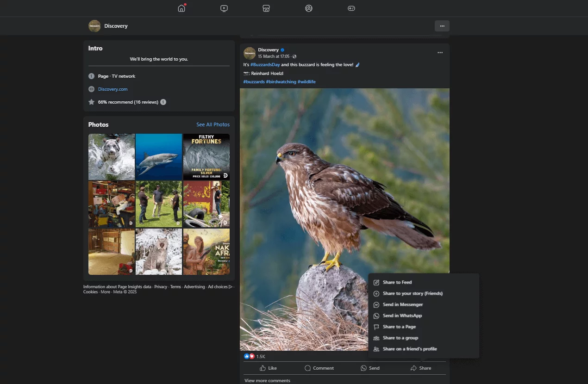
Task: Open the Filthy Fortunes photo thumbnail
Action: [206, 157]
